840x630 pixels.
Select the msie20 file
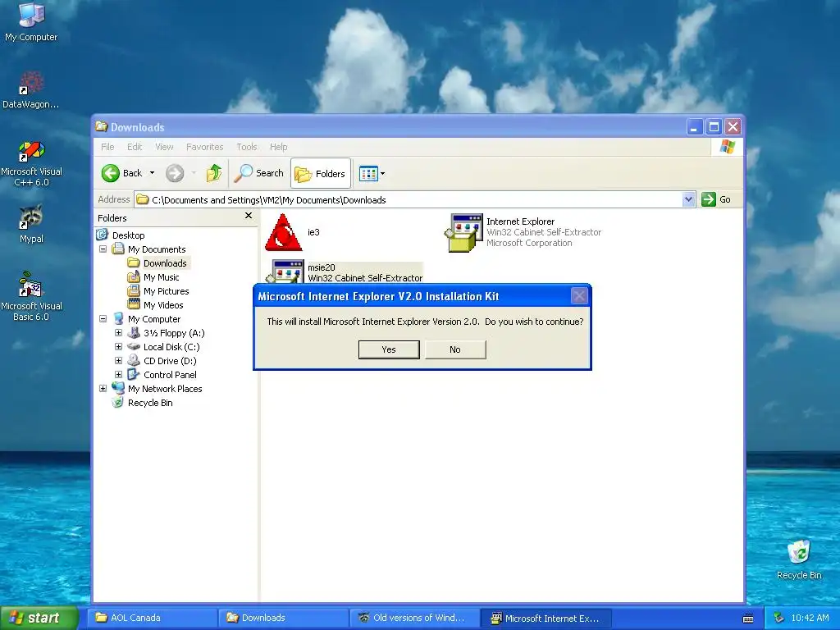click(x=345, y=272)
